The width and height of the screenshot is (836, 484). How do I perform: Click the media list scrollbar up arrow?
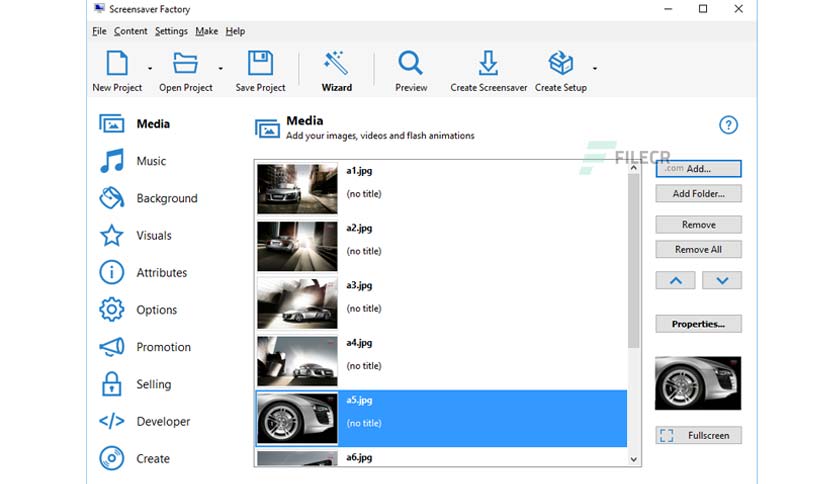(x=633, y=167)
